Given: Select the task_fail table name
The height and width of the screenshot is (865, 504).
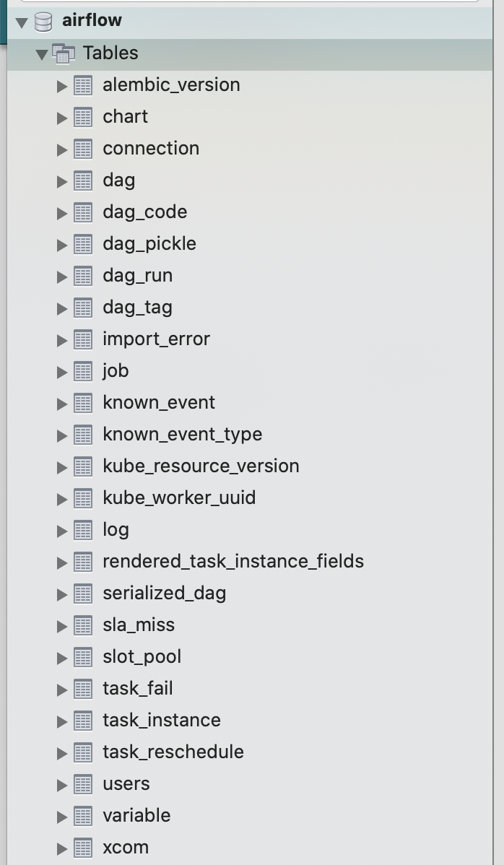Looking at the screenshot, I should 138,689.
